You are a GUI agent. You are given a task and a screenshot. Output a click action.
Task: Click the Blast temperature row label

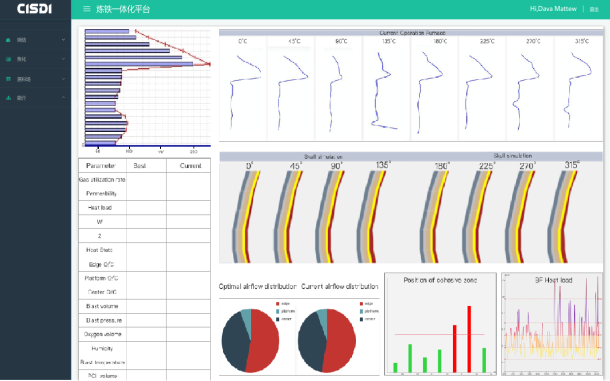pos(102,362)
